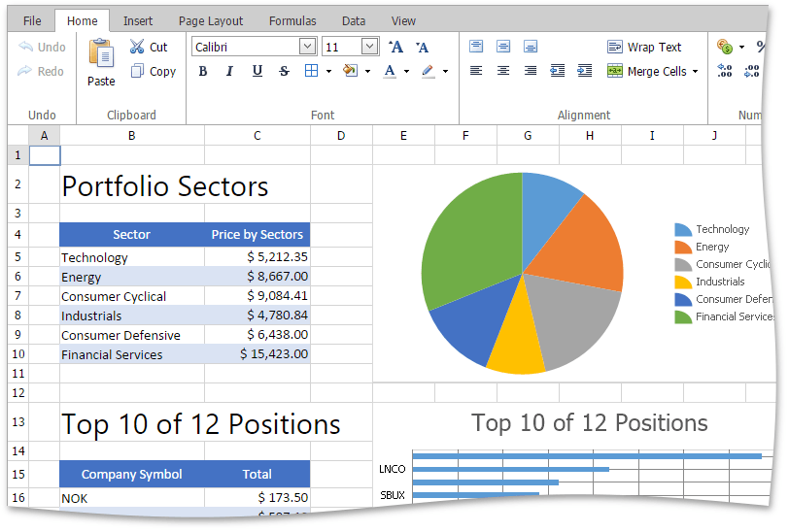The height and width of the screenshot is (532, 789).
Task: Toggle Wrap Text
Action: [644, 47]
